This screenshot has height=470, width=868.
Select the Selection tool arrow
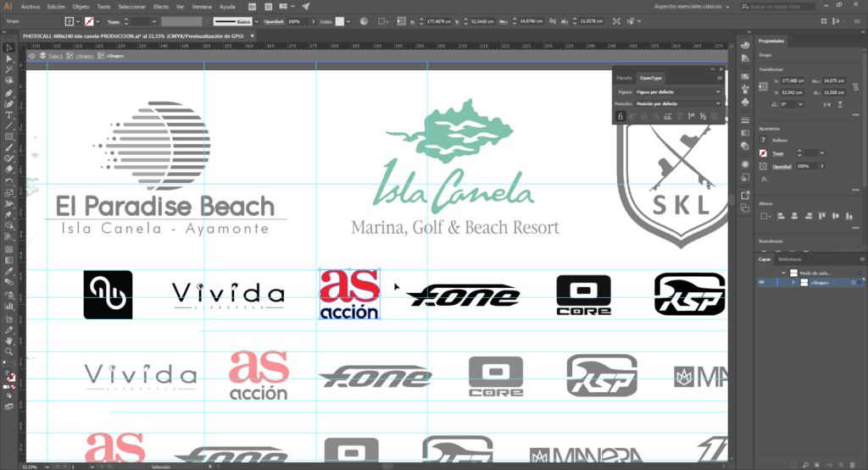pyautogui.click(x=8, y=47)
